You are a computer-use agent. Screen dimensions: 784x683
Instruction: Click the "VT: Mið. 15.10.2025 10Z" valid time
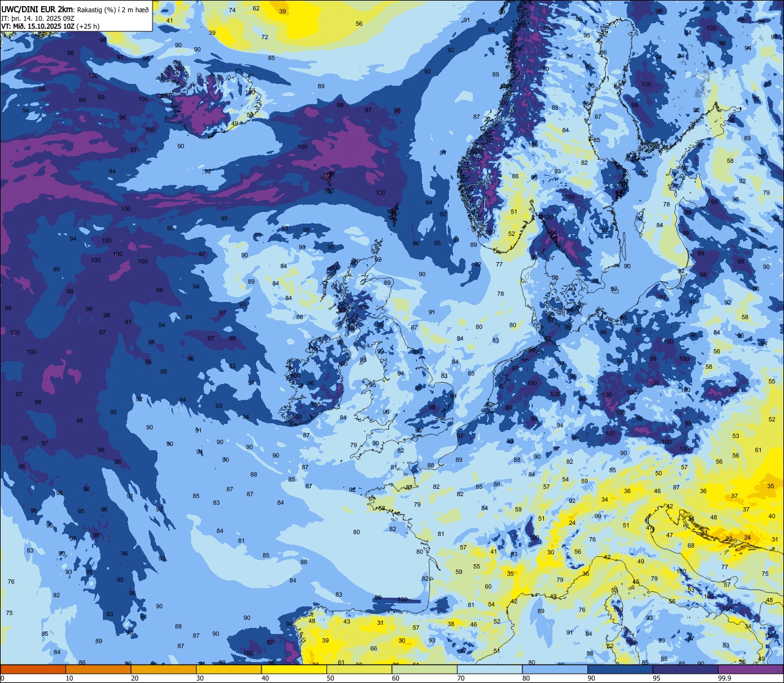[38, 26]
